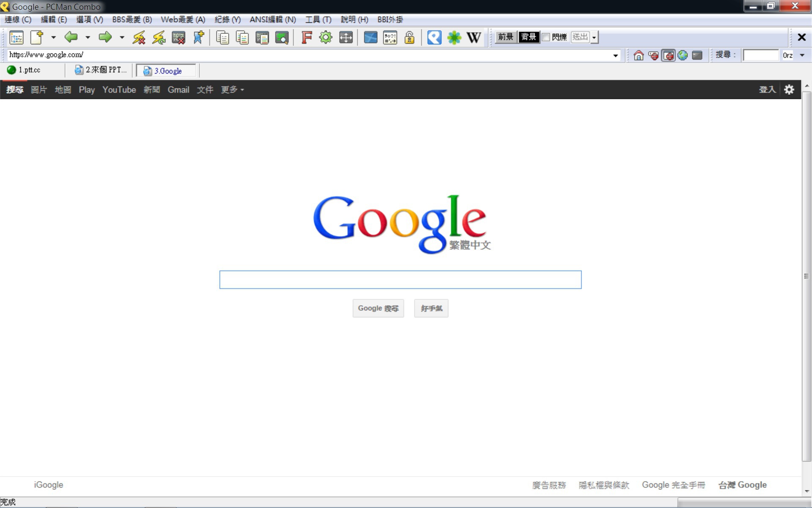
Task: Expand the 更多 menu in Google bar
Action: click(232, 90)
